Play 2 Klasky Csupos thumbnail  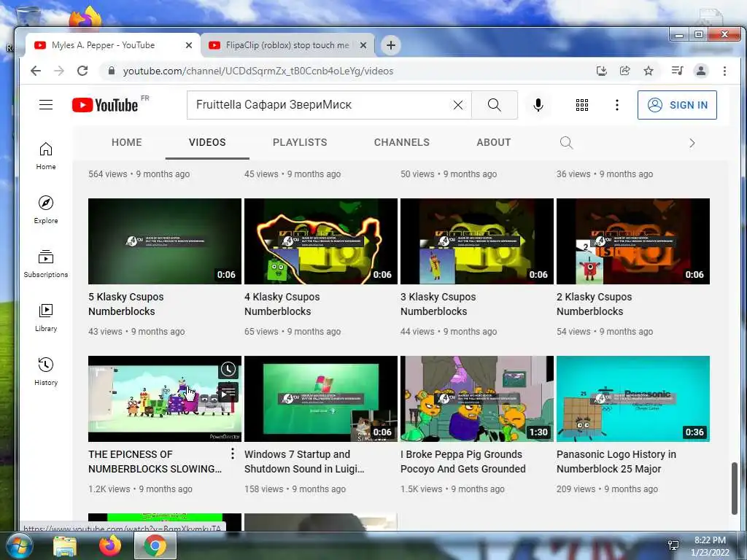633,241
